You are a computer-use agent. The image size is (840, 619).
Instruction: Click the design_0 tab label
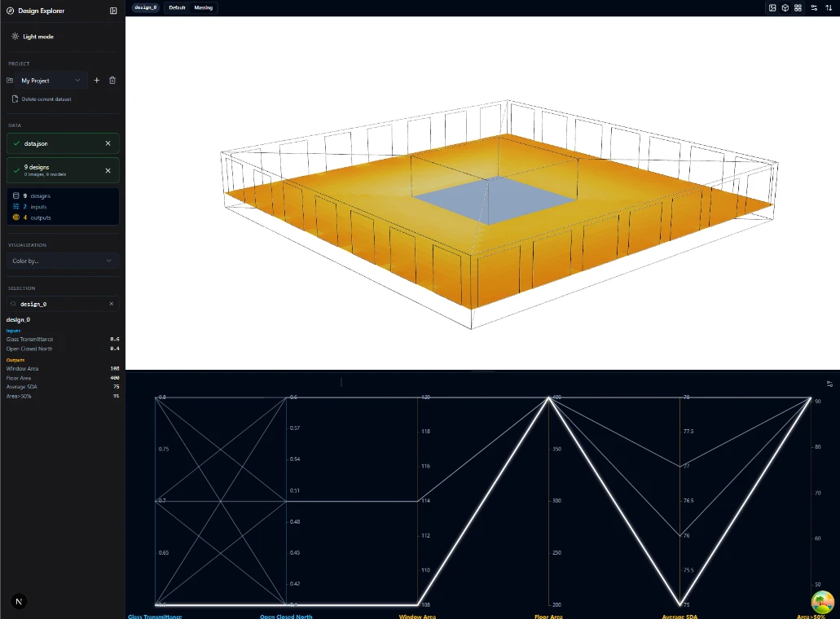(145, 7)
